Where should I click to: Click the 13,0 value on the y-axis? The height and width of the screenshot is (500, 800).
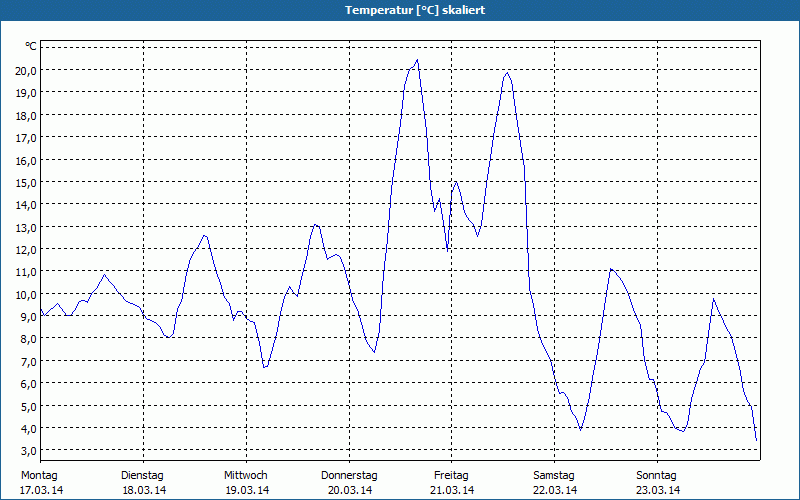click(26, 228)
